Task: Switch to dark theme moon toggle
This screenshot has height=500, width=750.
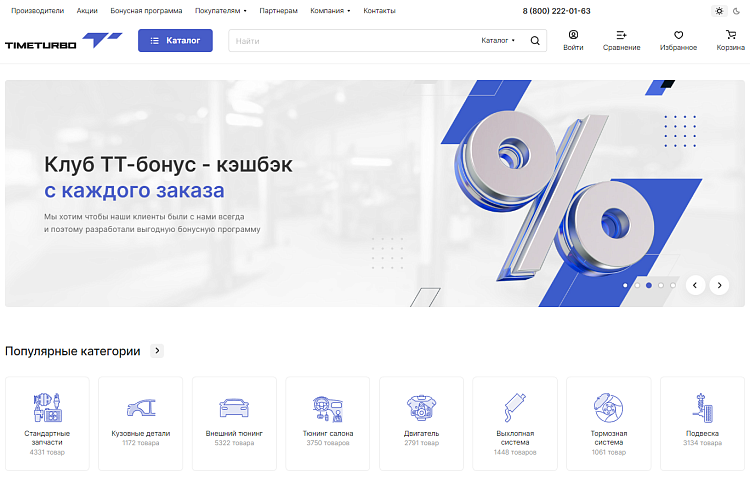Action: [738, 11]
